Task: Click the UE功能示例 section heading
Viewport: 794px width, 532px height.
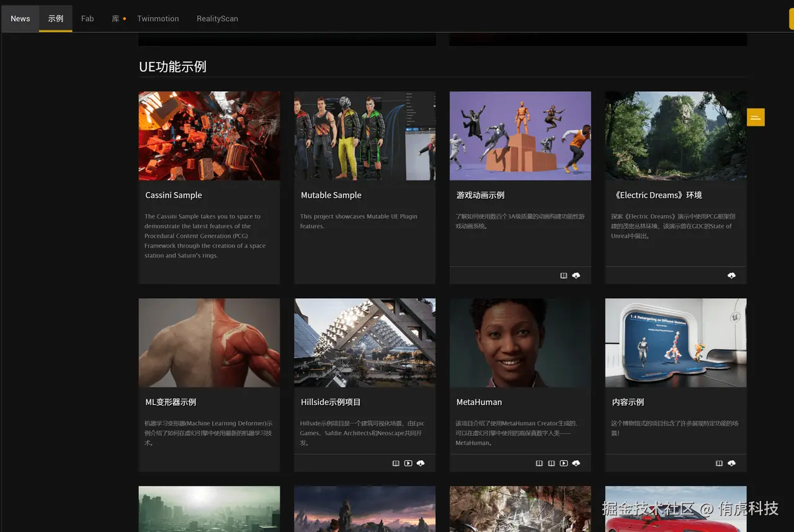Action: [172, 67]
